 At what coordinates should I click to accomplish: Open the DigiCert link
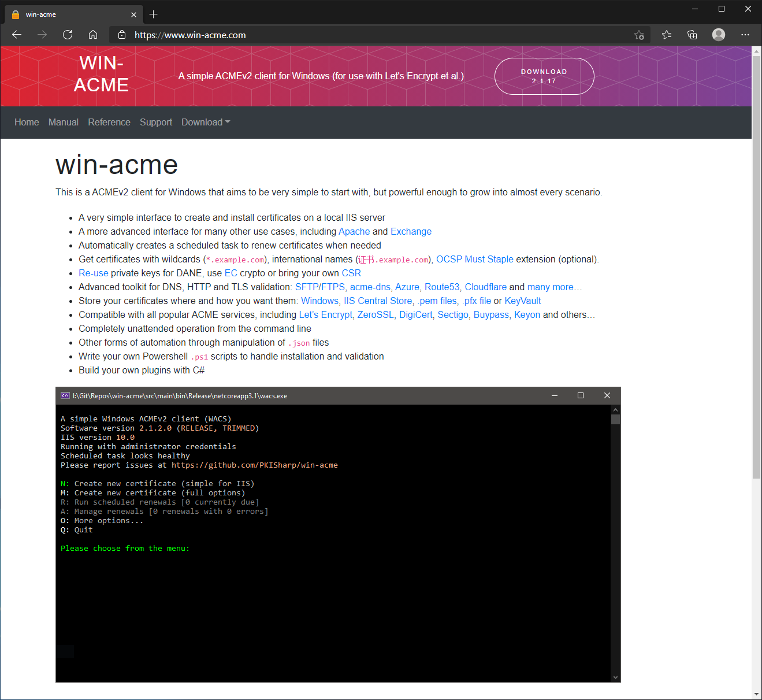pyautogui.click(x=416, y=314)
